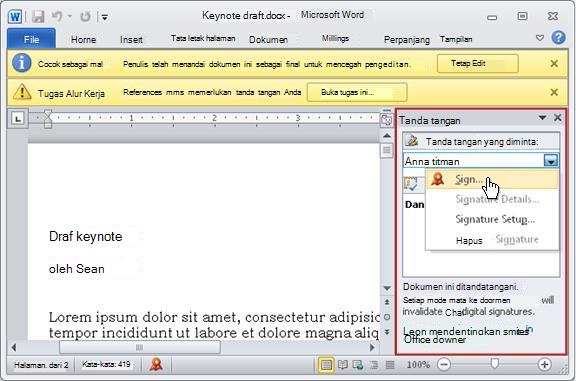This screenshot has height=381, width=576.
Task: Open the File tab
Action: pyautogui.click(x=32, y=39)
